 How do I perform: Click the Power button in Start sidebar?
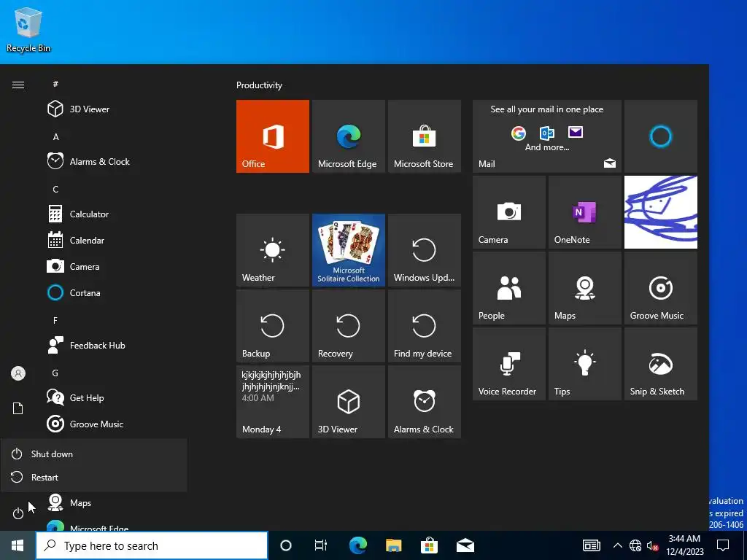click(18, 513)
